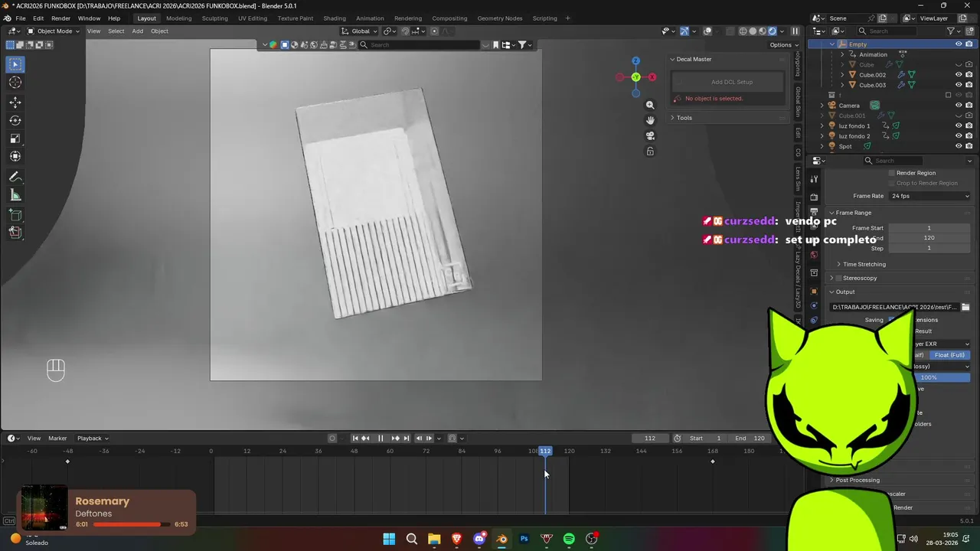Toggle luz fondo 2 render camera icon
This screenshot has height=551, width=980.
click(968, 136)
